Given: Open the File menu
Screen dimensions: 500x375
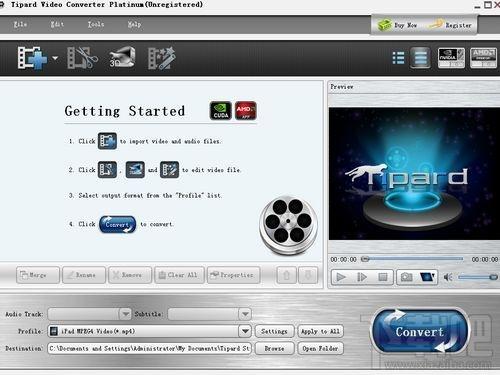Looking at the screenshot, I should [x=20, y=24].
